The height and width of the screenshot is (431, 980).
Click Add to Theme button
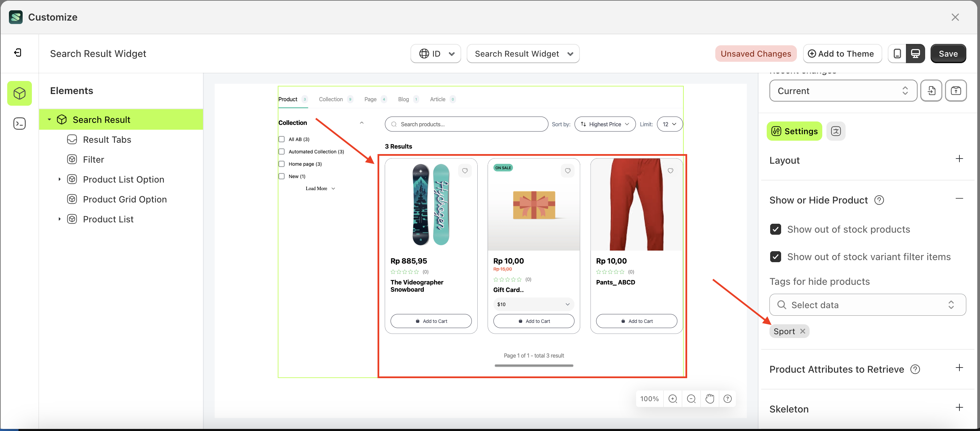pyautogui.click(x=842, y=54)
